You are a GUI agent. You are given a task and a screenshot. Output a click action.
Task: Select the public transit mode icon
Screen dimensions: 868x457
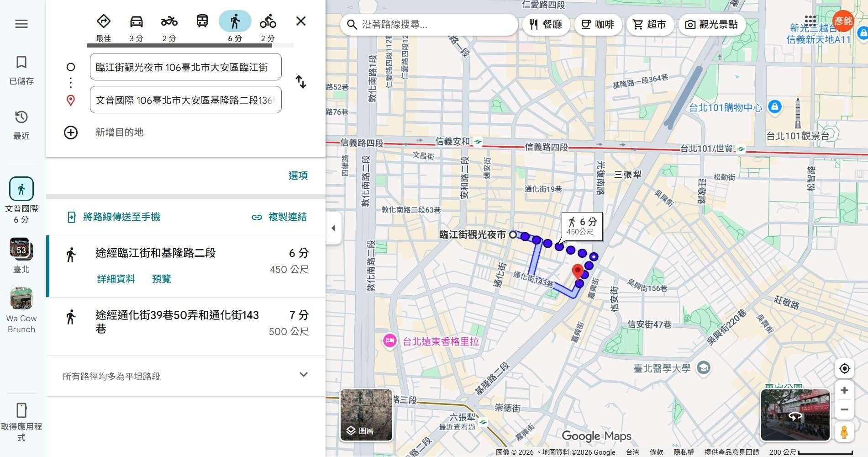[x=202, y=21]
